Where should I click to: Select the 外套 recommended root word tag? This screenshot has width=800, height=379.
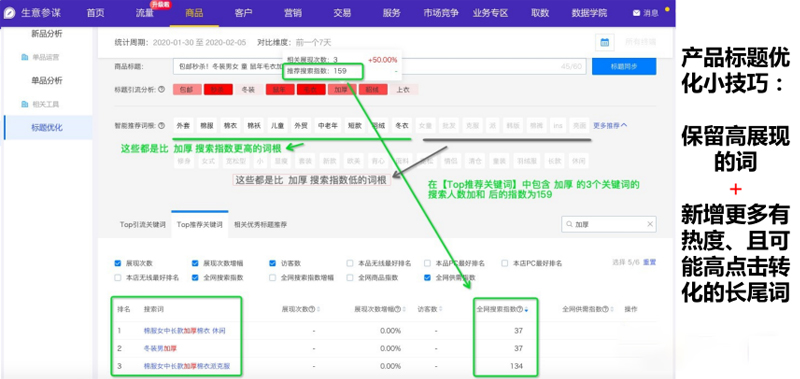click(x=183, y=125)
